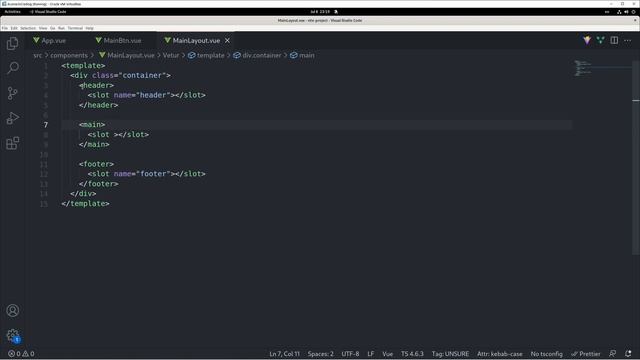
Task: Click the Activities button in GNOME bar
Action: 13,12
